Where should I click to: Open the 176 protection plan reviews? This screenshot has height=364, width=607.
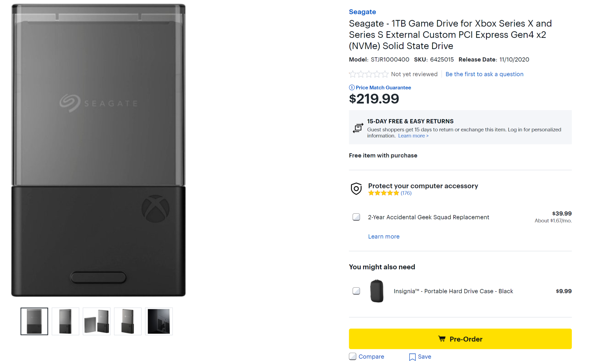pyautogui.click(x=406, y=193)
